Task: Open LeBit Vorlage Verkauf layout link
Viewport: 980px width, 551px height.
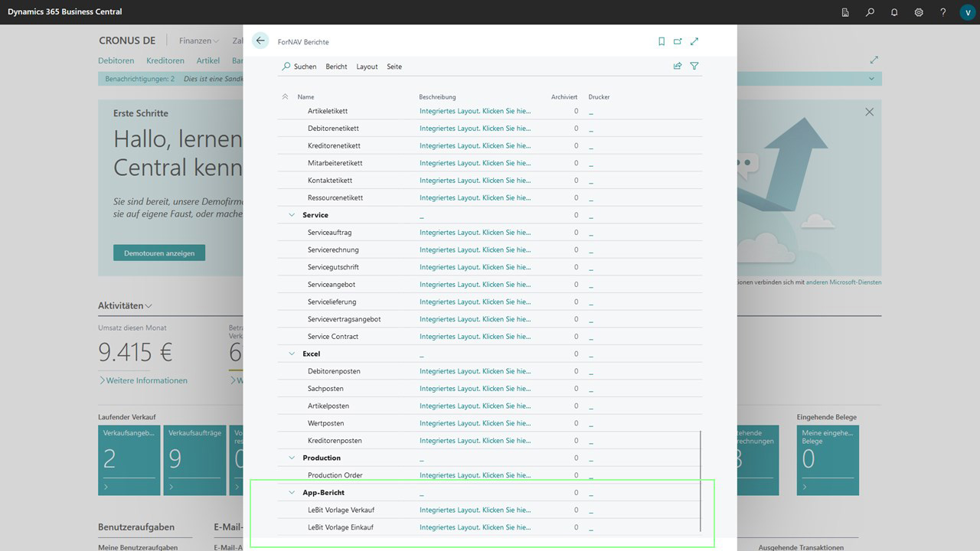Action: pos(475,510)
